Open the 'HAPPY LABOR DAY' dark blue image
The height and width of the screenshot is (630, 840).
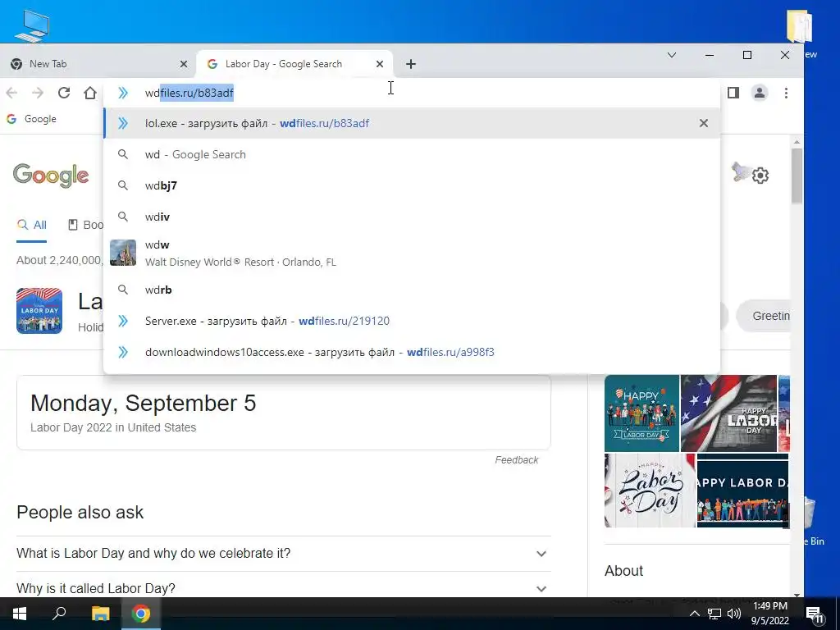[x=743, y=491]
